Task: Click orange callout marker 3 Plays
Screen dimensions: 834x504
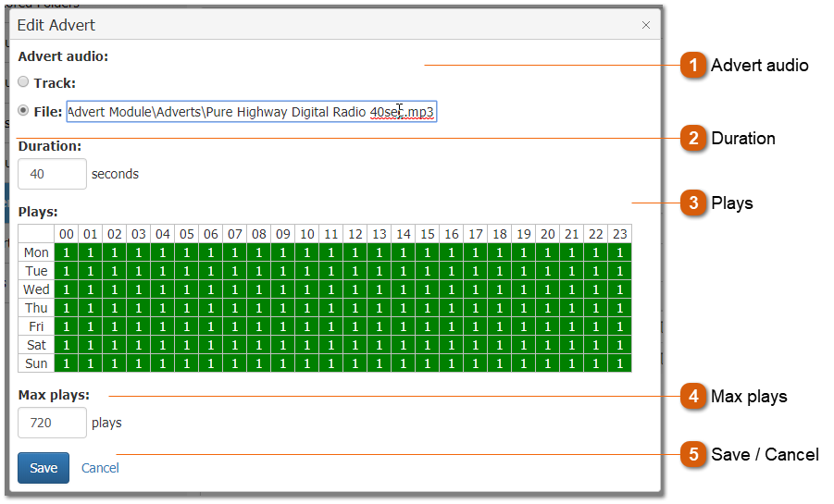Action: click(692, 203)
